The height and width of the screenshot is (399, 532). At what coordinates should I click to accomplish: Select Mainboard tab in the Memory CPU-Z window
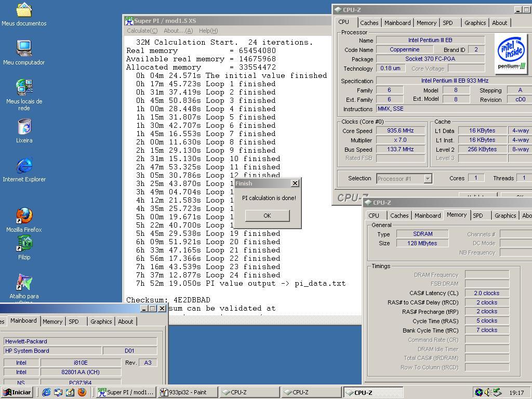click(x=428, y=216)
